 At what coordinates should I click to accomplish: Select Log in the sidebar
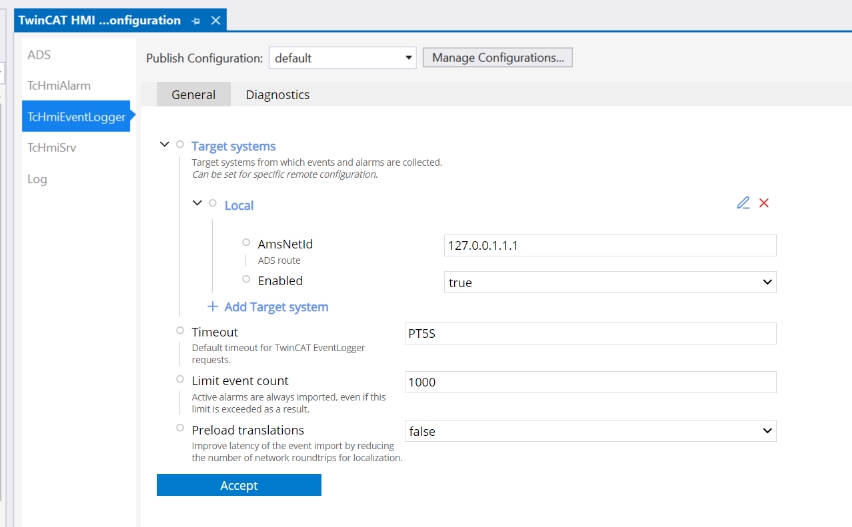click(37, 179)
